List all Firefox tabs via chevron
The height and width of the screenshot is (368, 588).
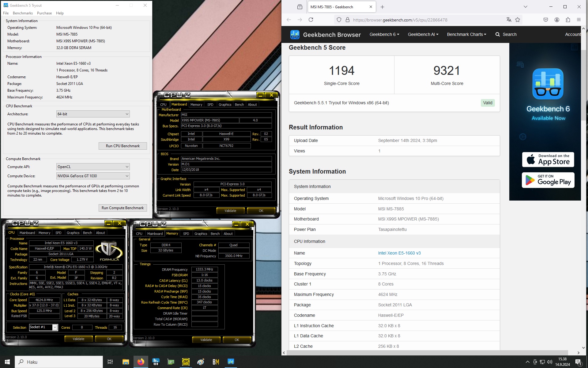point(525,7)
